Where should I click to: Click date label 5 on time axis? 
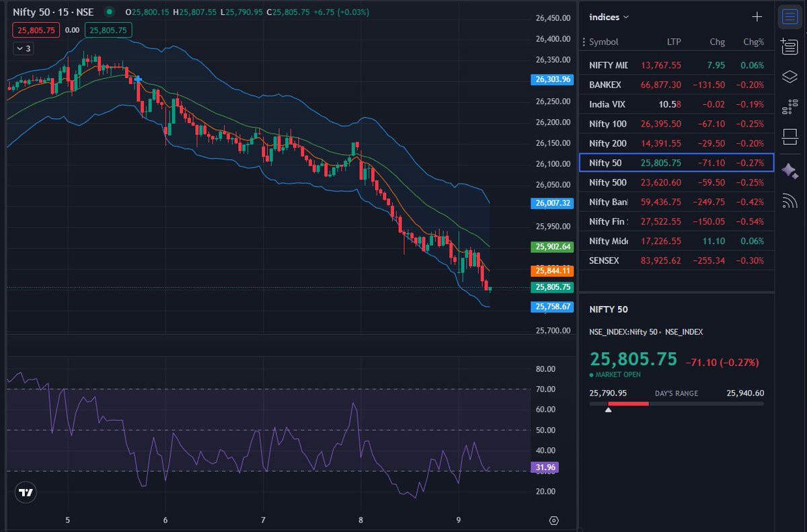[68, 520]
